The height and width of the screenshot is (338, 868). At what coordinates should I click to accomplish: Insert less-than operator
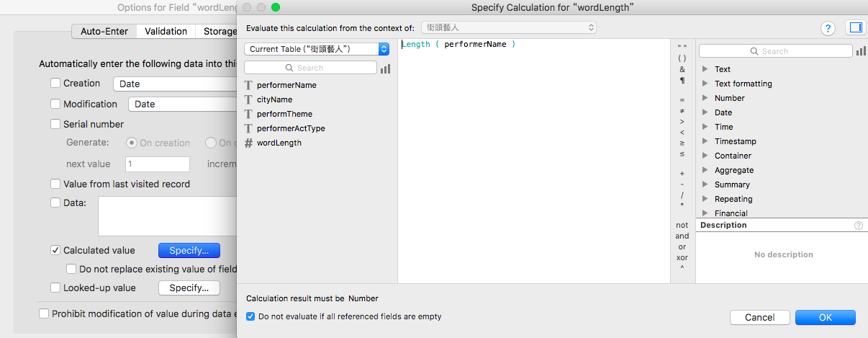[682, 133]
